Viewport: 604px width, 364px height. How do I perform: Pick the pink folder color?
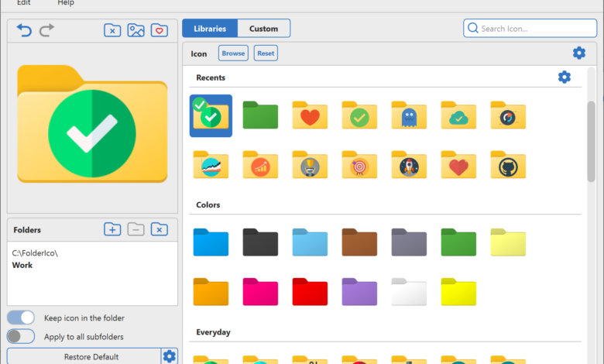pos(260,292)
